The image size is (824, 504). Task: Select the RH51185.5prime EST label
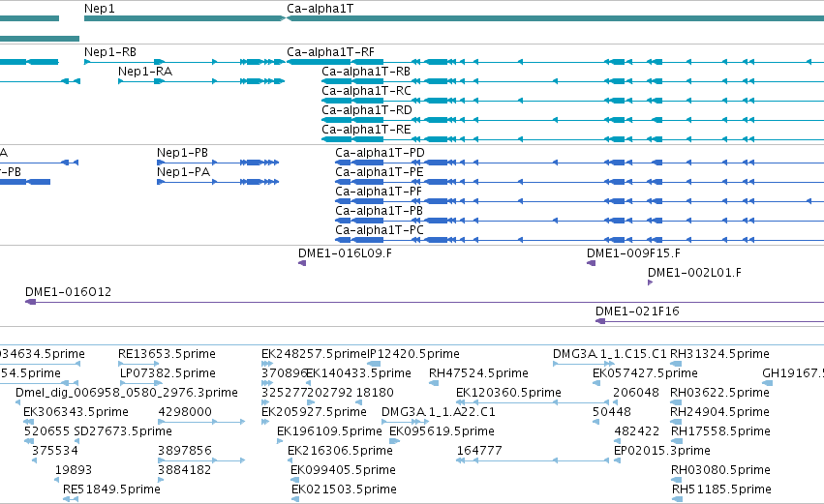click(721, 490)
